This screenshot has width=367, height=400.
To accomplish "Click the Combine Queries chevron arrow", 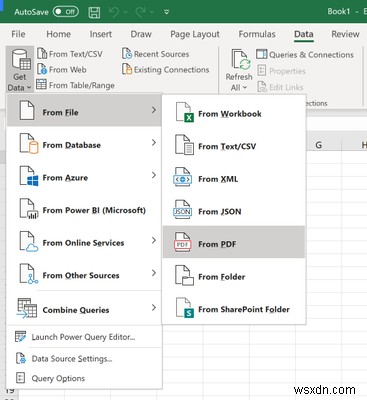I will point(154,308).
